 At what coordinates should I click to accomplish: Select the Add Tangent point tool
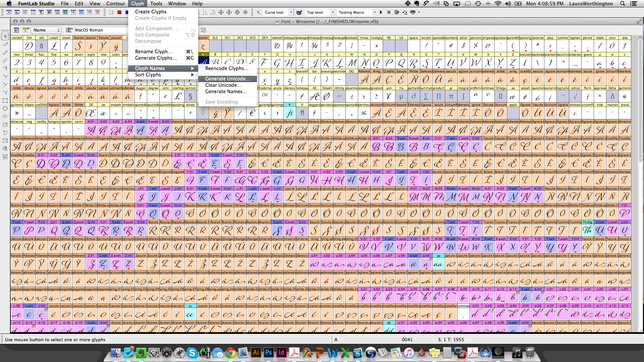click(5, 93)
